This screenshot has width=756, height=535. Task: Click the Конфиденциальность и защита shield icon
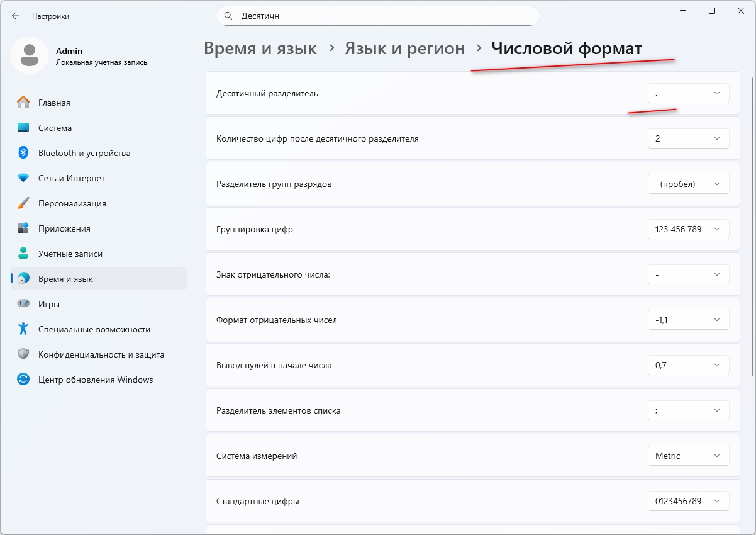(x=23, y=354)
